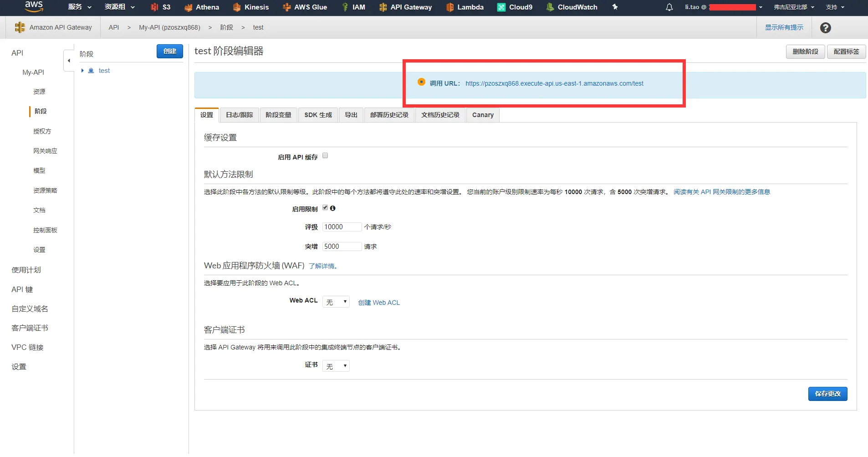Click My-API (pzoszxq868) breadcrumb
This screenshot has height=457, width=868.
pyautogui.click(x=169, y=27)
